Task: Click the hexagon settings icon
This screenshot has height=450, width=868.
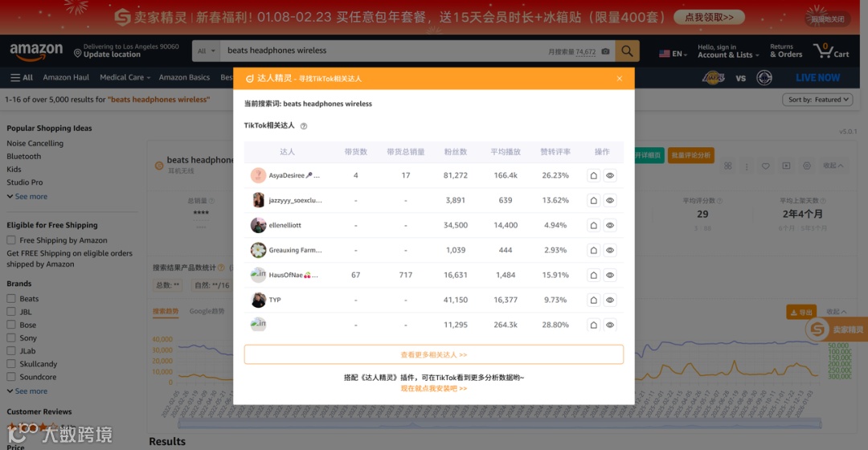Action: [x=807, y=166]
